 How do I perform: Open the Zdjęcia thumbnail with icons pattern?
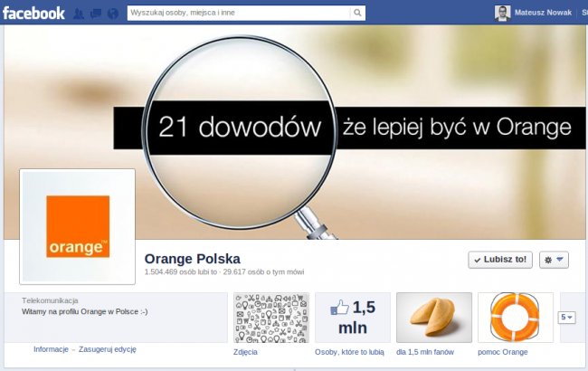[271, 318]
